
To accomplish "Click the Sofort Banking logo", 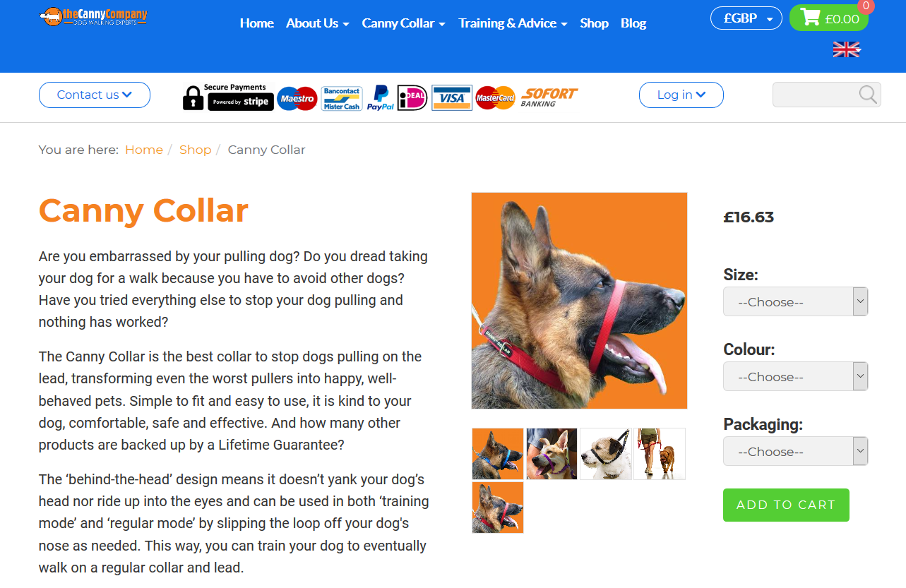I will point(549,97).
